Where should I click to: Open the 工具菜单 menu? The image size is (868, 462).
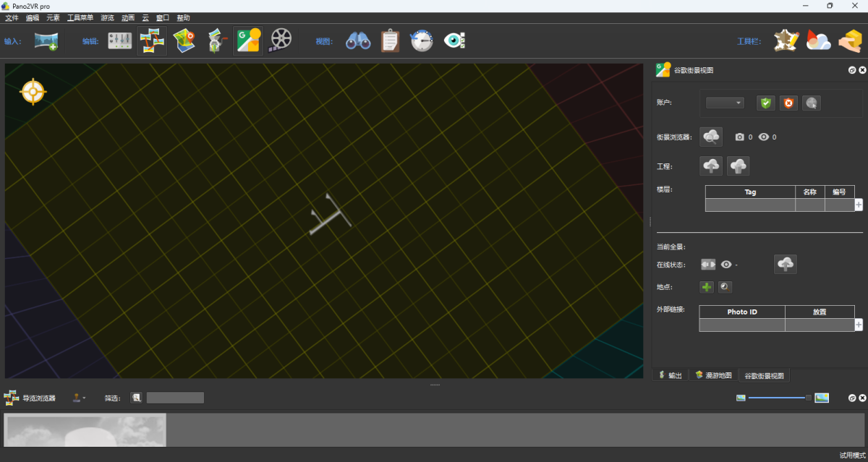80,17
